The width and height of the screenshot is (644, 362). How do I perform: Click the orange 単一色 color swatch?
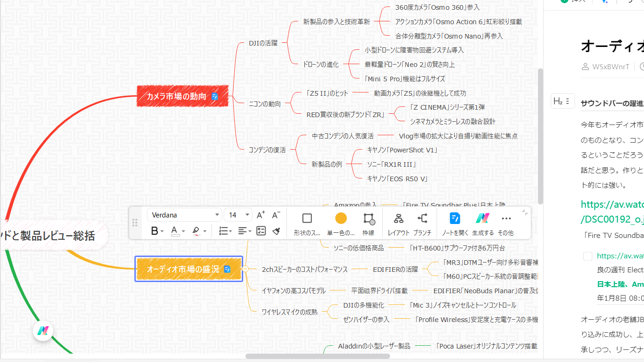click(x=341, y=218)
